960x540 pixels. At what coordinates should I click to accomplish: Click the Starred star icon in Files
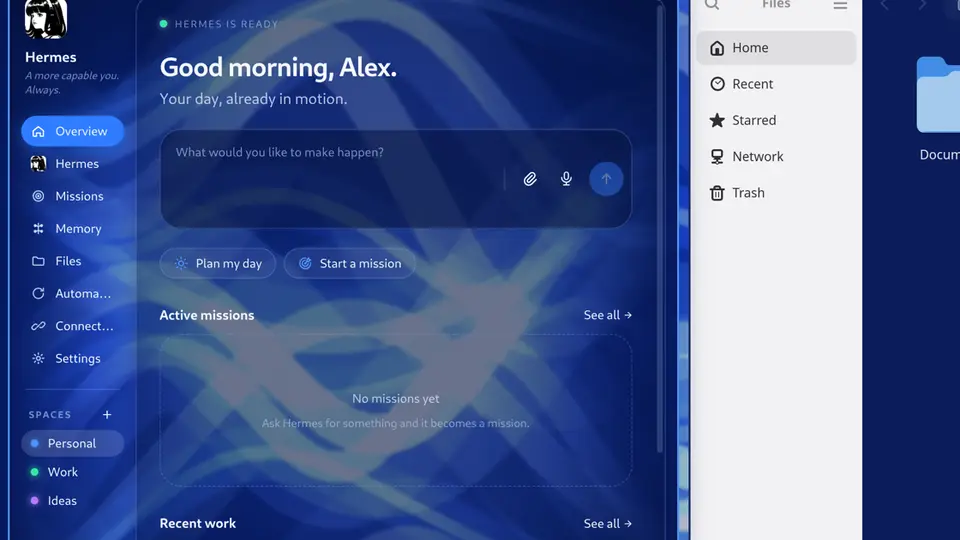tap(717, 120)
